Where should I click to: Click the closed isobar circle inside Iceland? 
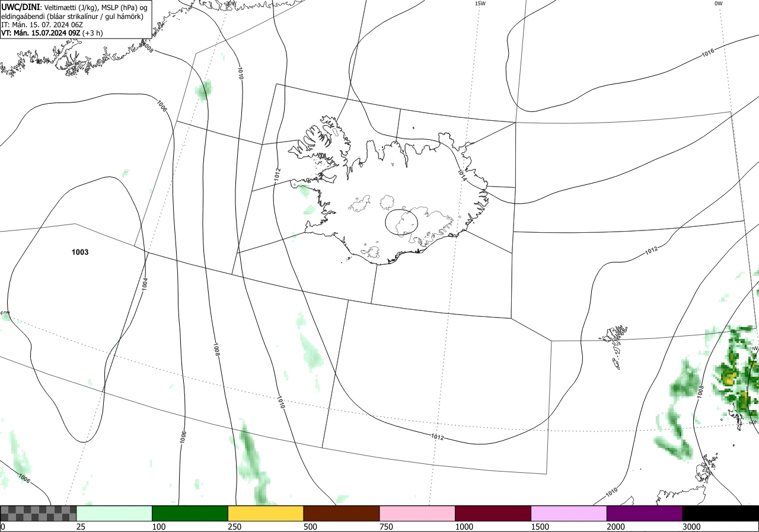(x=401, y=222)
